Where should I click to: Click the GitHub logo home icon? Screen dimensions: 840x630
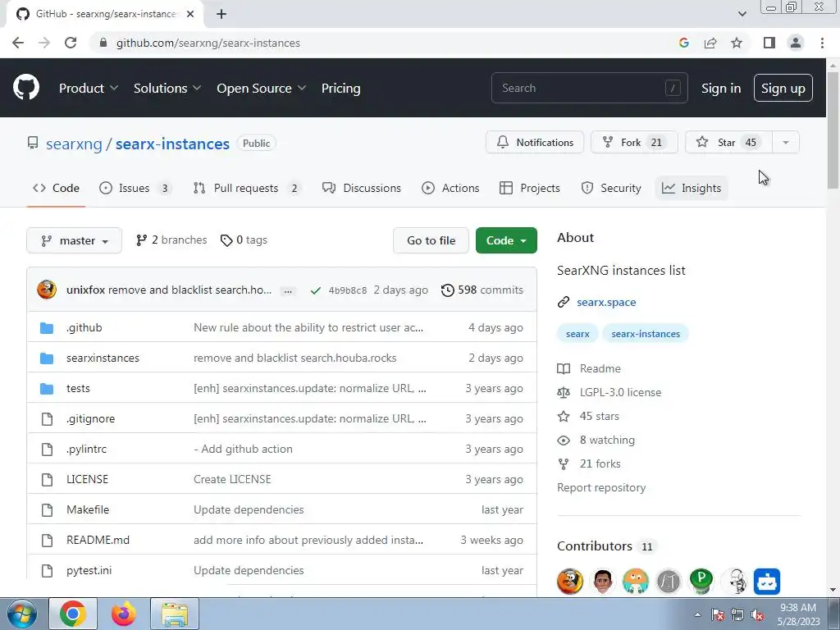[26, 88]
